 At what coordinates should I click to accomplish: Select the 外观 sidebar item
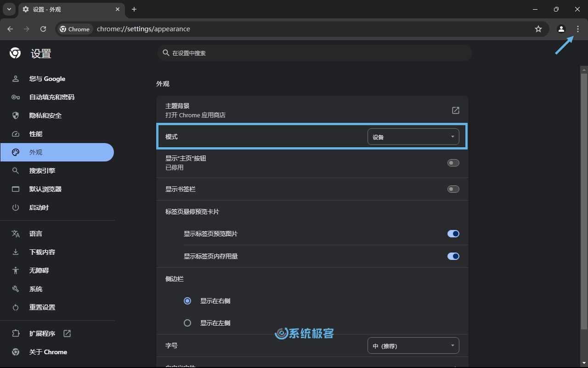57,152
